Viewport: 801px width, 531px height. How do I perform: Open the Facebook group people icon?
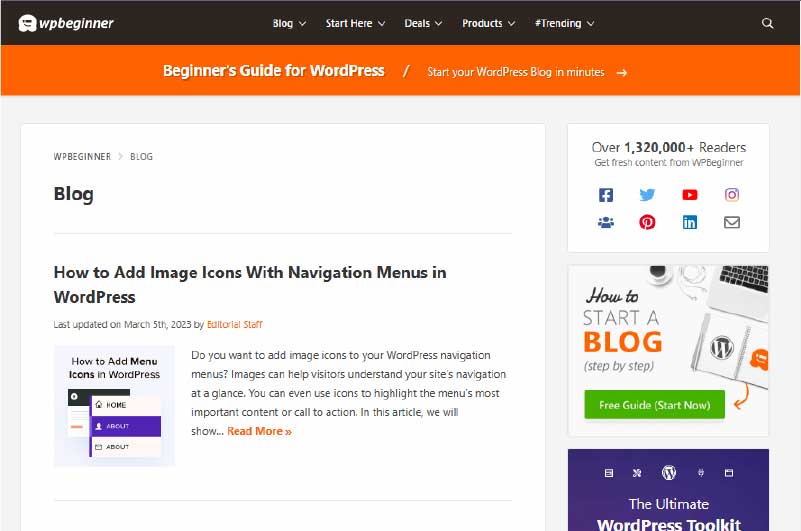[606, 222]
